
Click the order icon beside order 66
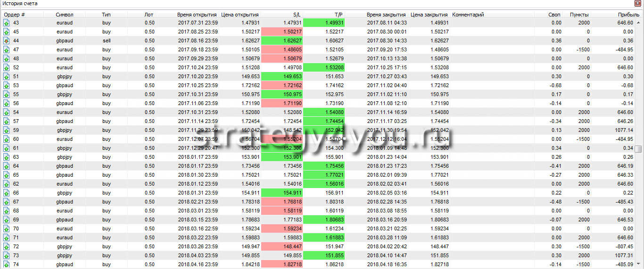(7, 193)
